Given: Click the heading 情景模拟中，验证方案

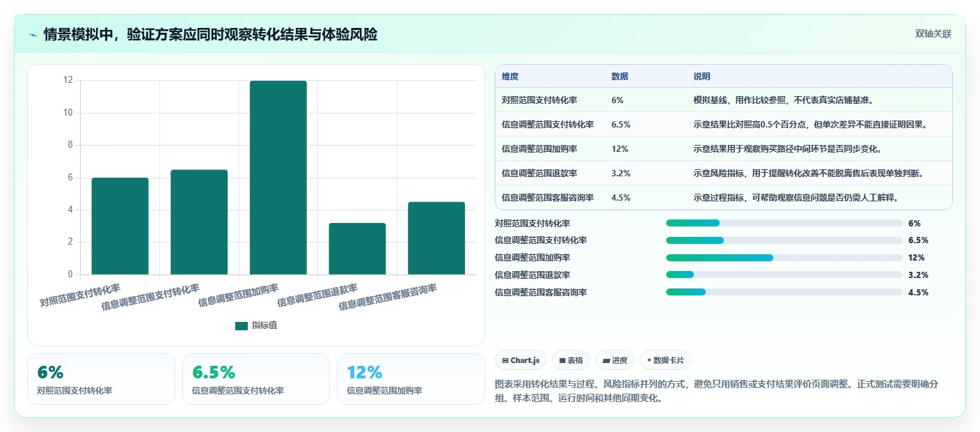Looking at the screenshot, I should tap(210, 34).
